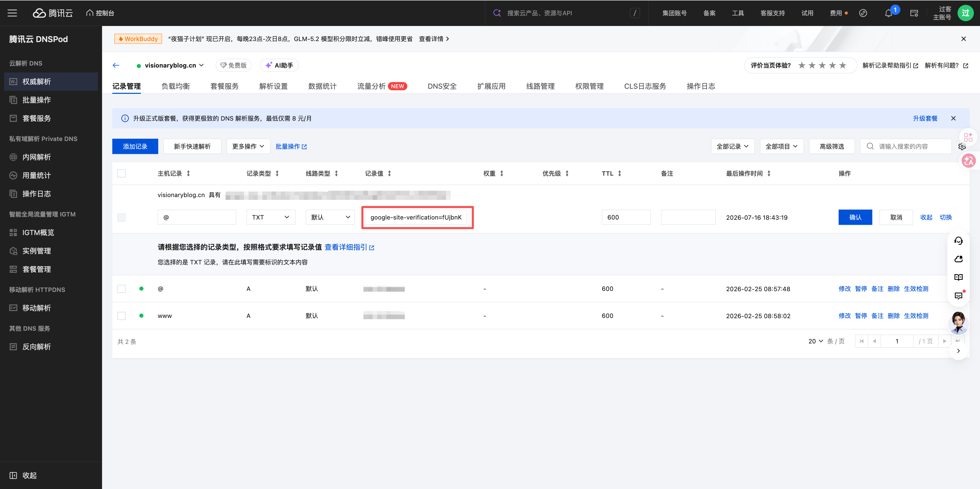The image size is (980, 489).
Task: Click the TTL 600 input field
Action: tap(626, 217)
